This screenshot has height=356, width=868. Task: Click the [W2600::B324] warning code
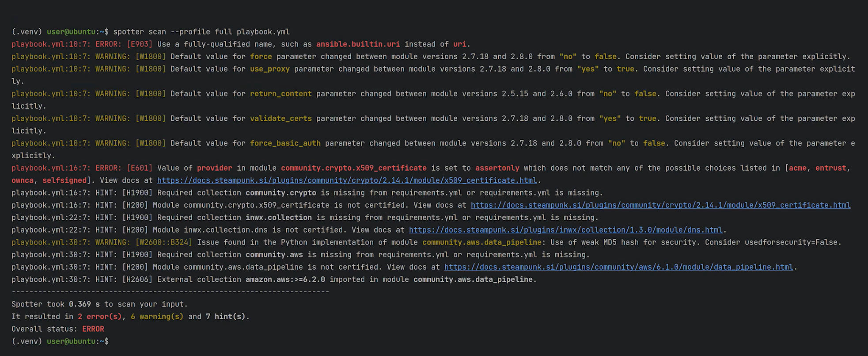coord(163,242)
